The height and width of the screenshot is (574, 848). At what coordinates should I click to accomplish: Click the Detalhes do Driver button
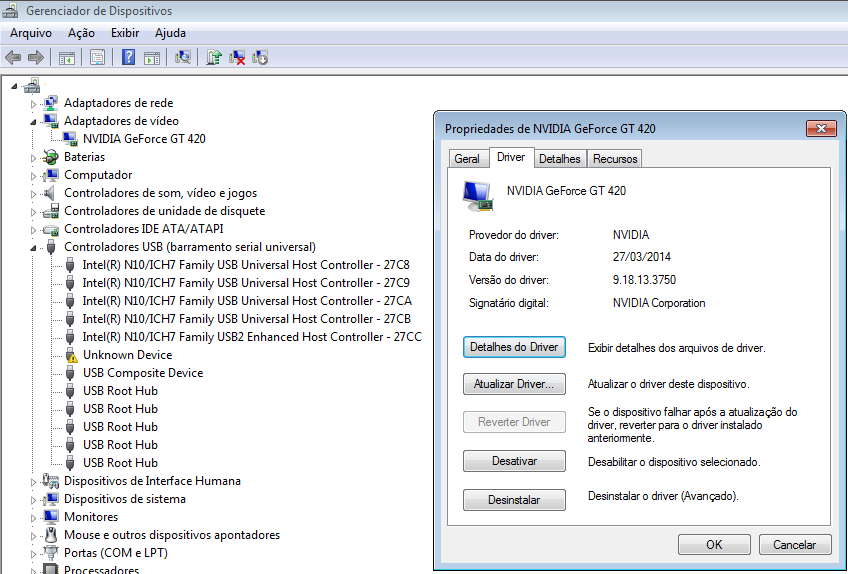[x=514, y=347]
